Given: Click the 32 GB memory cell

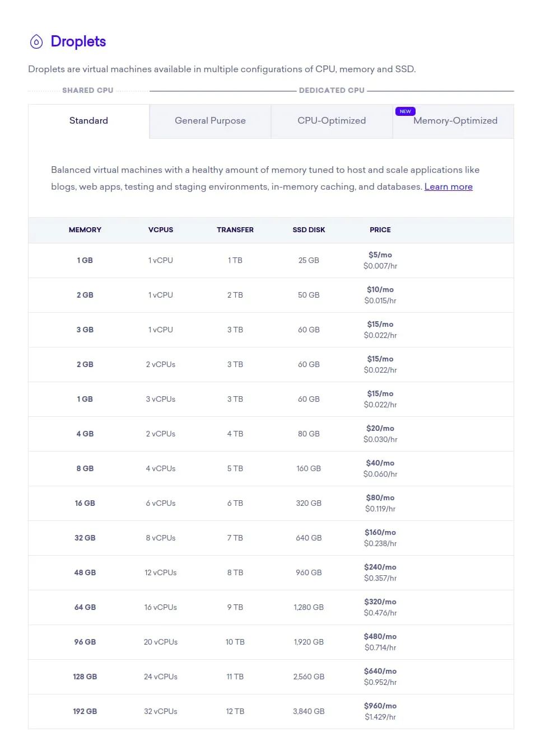Looking at the screenshot, I should tap(85, 538).
